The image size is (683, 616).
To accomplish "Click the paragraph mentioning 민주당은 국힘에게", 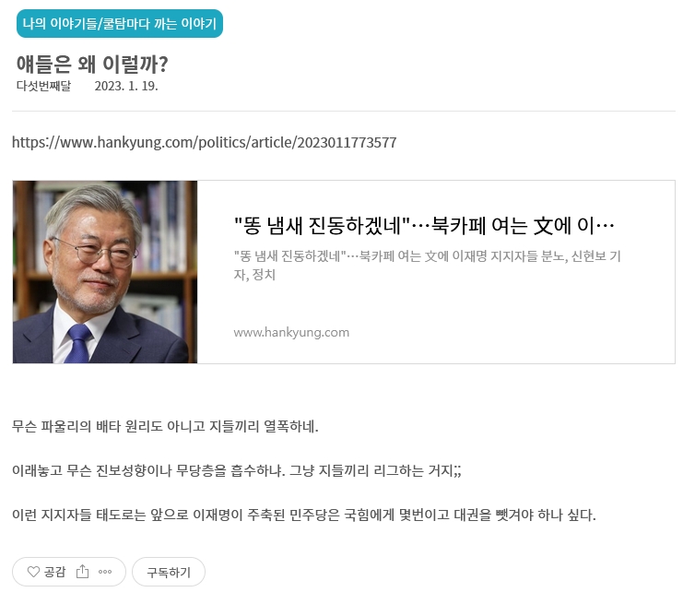I will coord(303,515).
